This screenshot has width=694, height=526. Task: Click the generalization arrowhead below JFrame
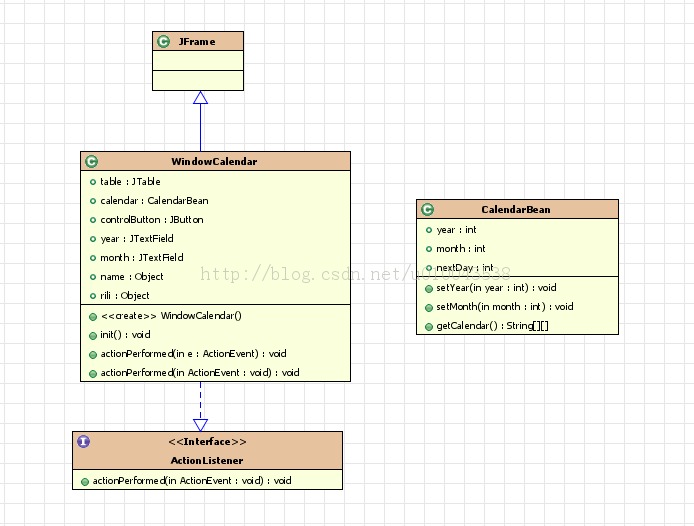tap(200, 98)
